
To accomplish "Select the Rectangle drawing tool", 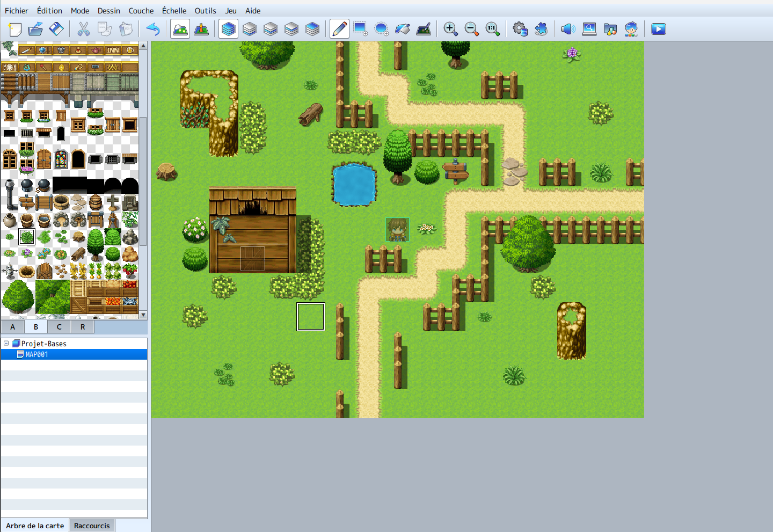I will [x=360, y=29].
